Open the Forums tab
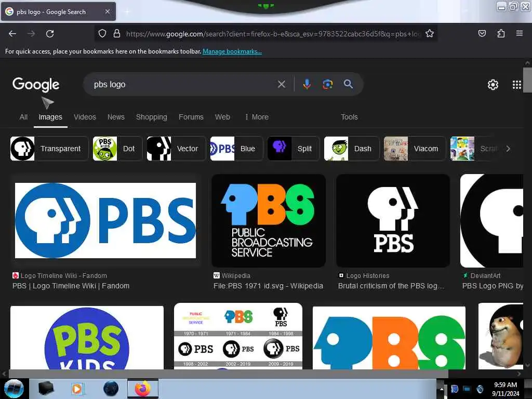This screenshot has height=399, width=532. [x=191, y=117]
